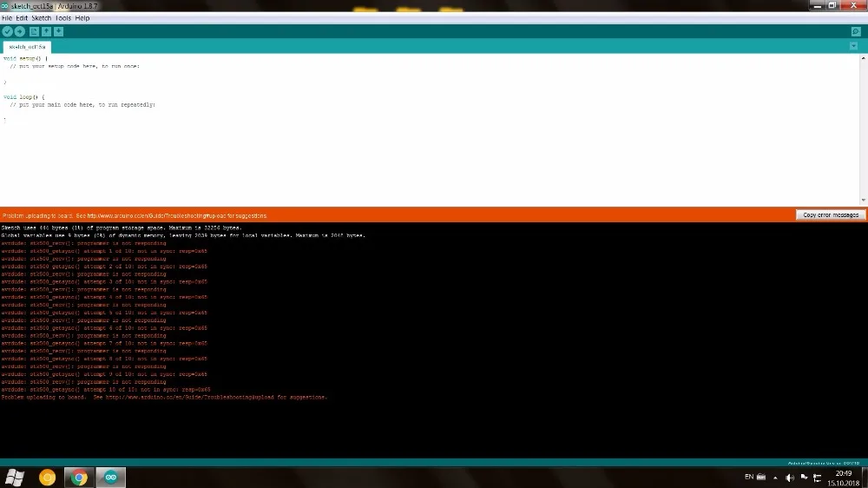This screenshot has height=488, width=868.
Task: Click the 'Global variables use 9 bytes' console line
Action: 183,235
